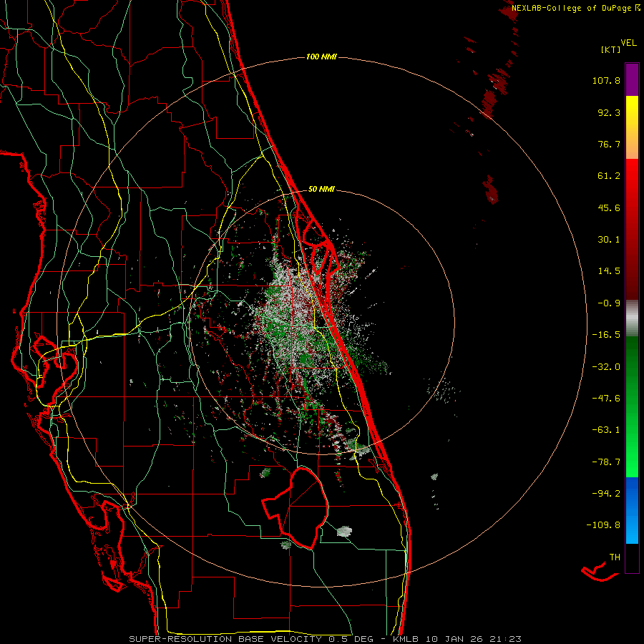Select the 50 NMI range ring label
The image size is (644, 644).
click(321, 190)
